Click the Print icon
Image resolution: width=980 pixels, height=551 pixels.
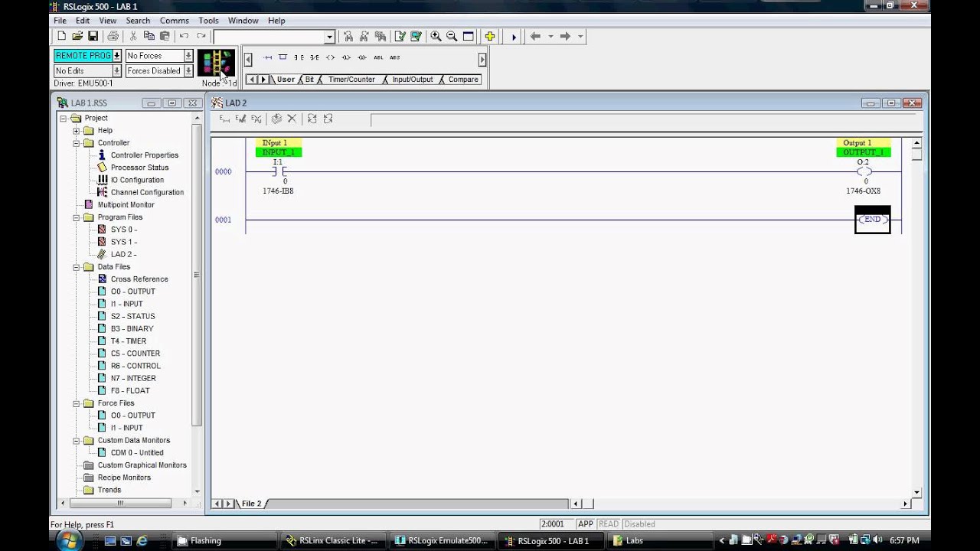[113, 36]
